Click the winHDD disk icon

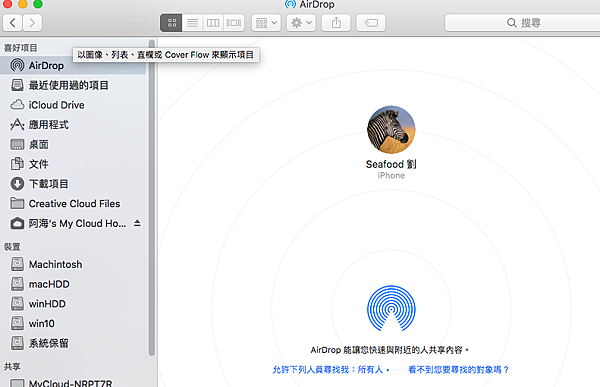point(17,304)
